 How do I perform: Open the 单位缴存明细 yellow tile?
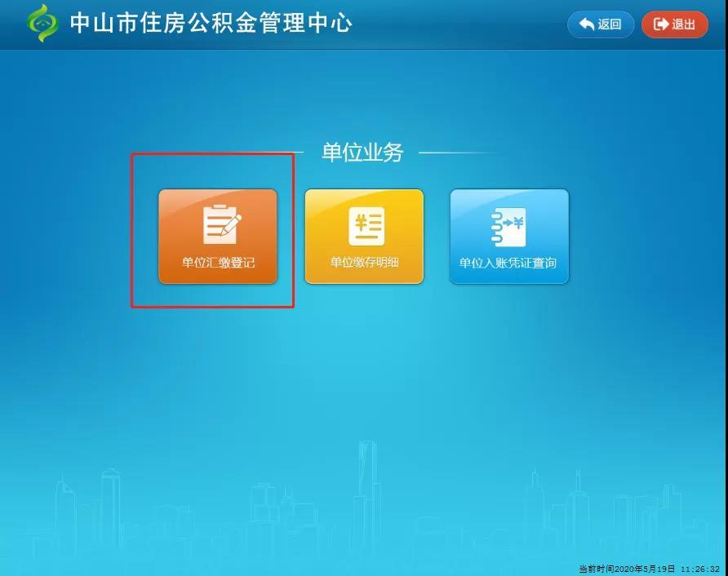[x=364, y=237]
